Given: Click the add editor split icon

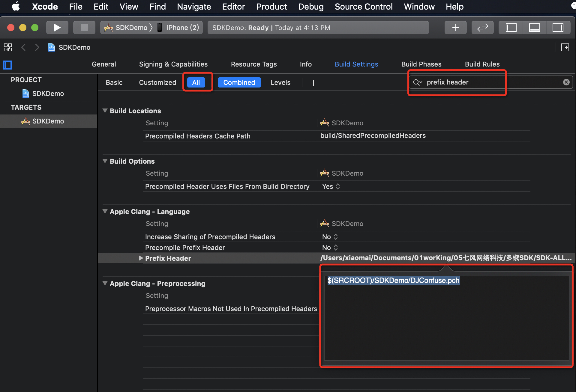Looking at the screenshot, I should click(565, 47).
